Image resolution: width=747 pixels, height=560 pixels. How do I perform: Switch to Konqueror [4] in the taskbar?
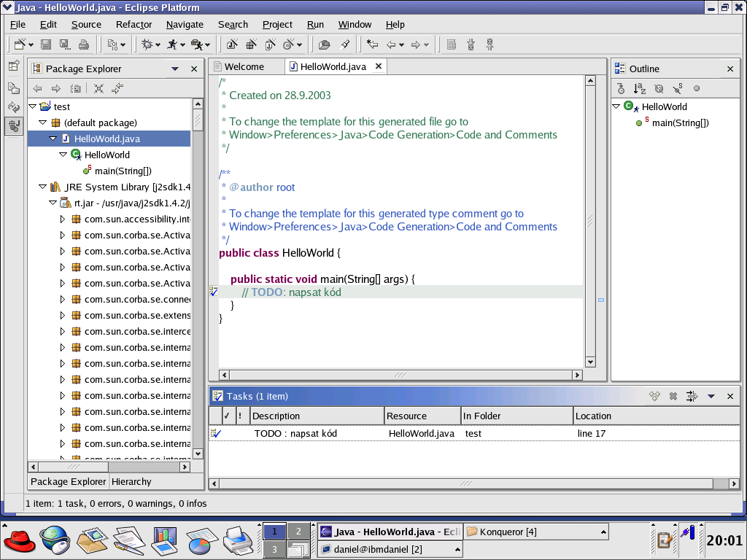(x=537, y=532)
